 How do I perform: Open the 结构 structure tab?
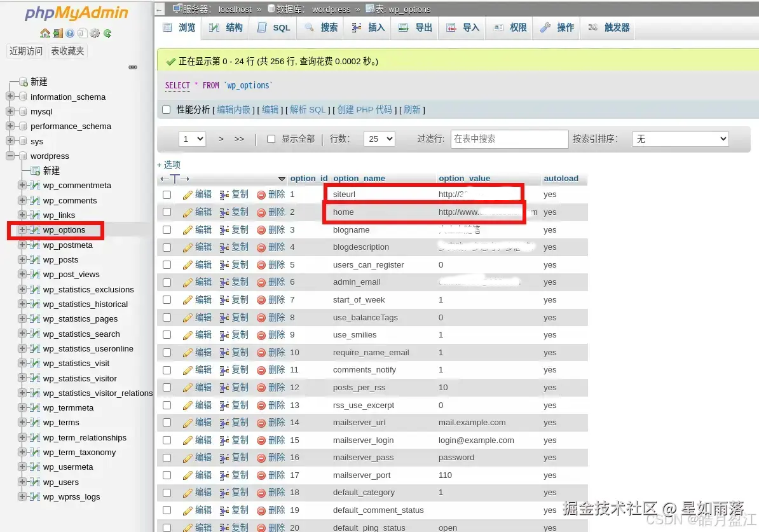pos(225,27)
